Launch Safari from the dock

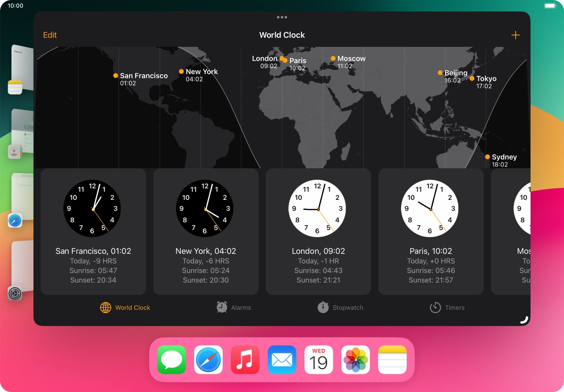click(208, 360)
